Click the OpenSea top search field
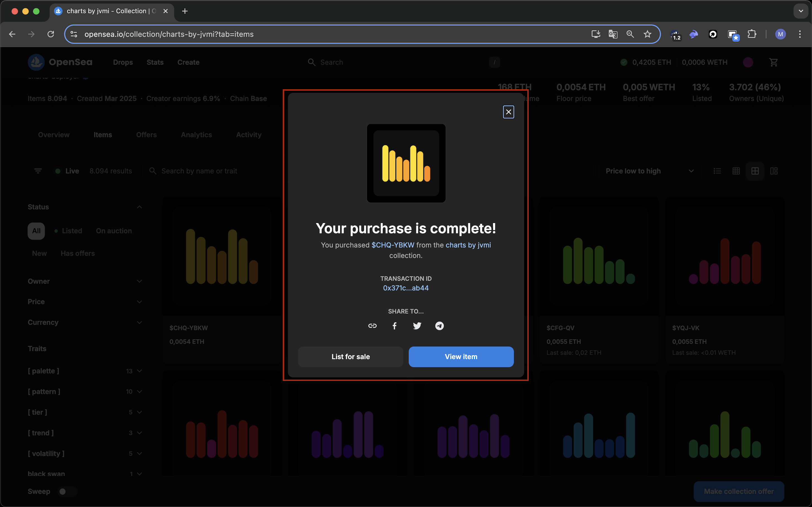Screen dimensions: 812x507 (x=404, y=62)
